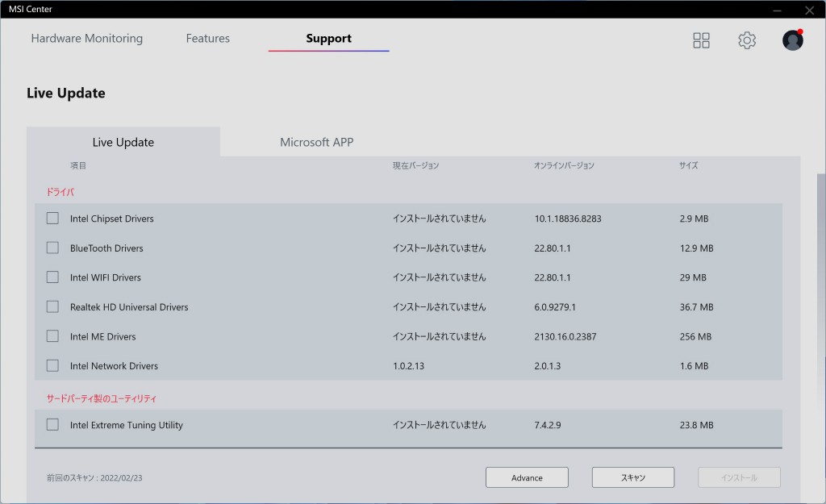Image resolution: width=826 pixels, height=504 pixels.
Task: Select the Intel Network Drivers name
Action: [114, 366]
